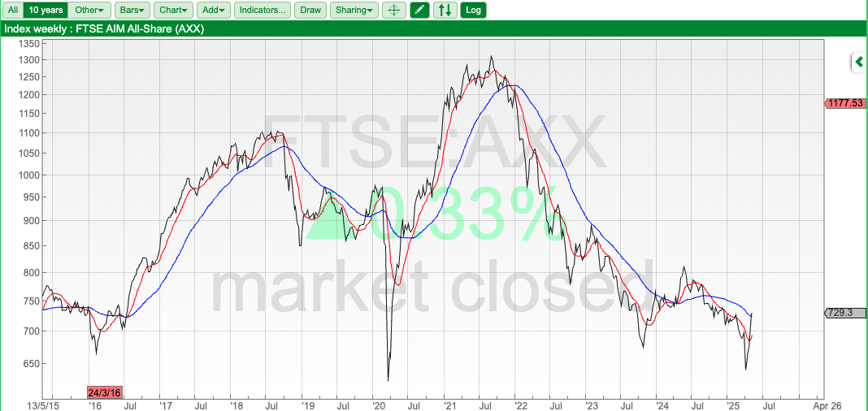This screenshot has width=868, height=411.
Task: Click the 1350 price axis label
Action: point(28,44)
